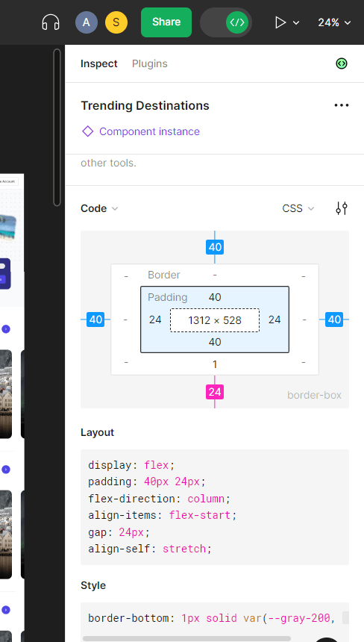
Task: Present the prototype with play icon
Action: coord(280,22)
